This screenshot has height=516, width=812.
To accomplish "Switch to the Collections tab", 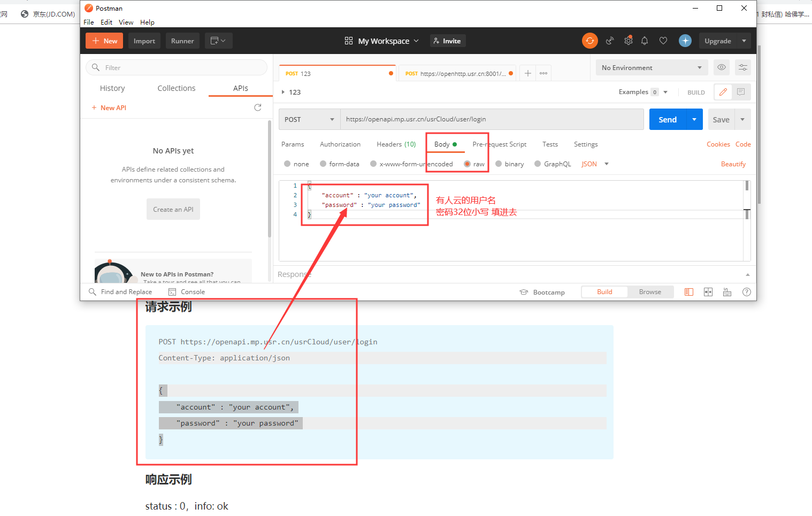I will [176, 88].
